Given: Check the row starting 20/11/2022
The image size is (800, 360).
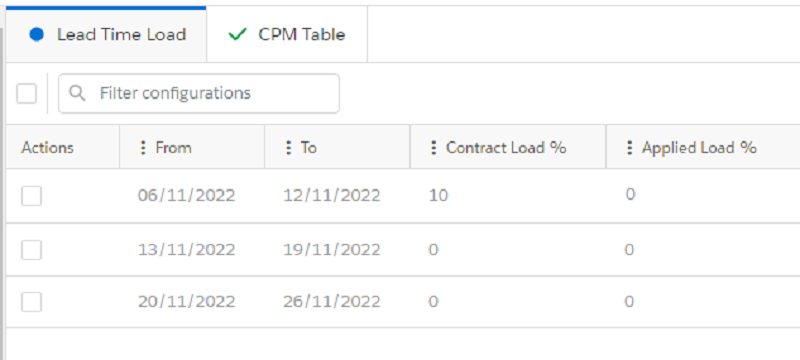Looking at the screenshot, I should click(x=31, y=302).
